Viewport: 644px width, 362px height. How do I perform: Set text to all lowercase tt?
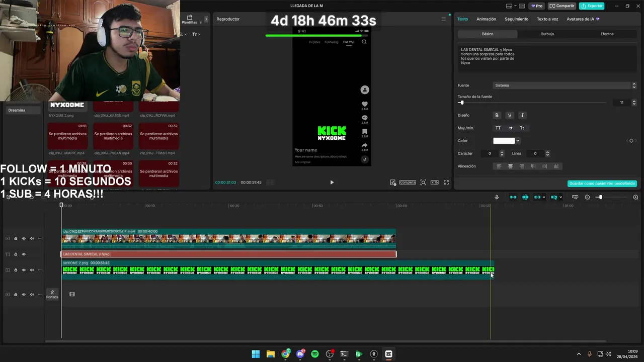point(511,128)
